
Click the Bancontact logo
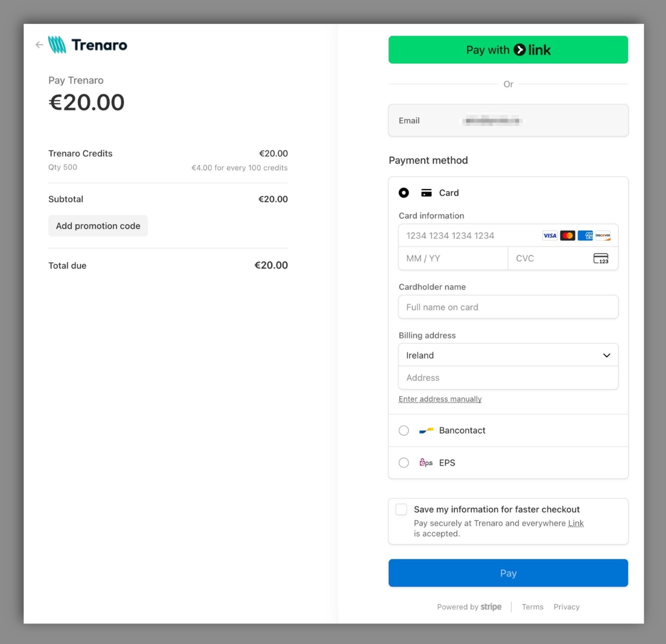pyautogui.click(x=426, y=430)
